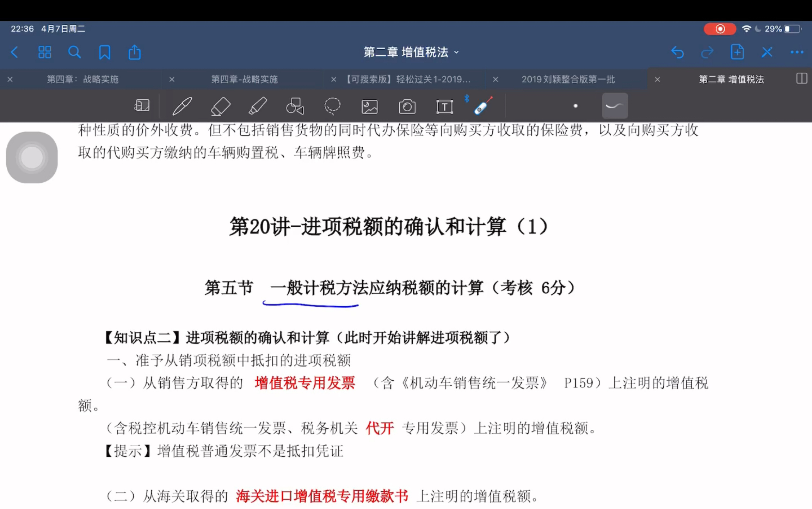Open the share export icon

click(134, 52)
